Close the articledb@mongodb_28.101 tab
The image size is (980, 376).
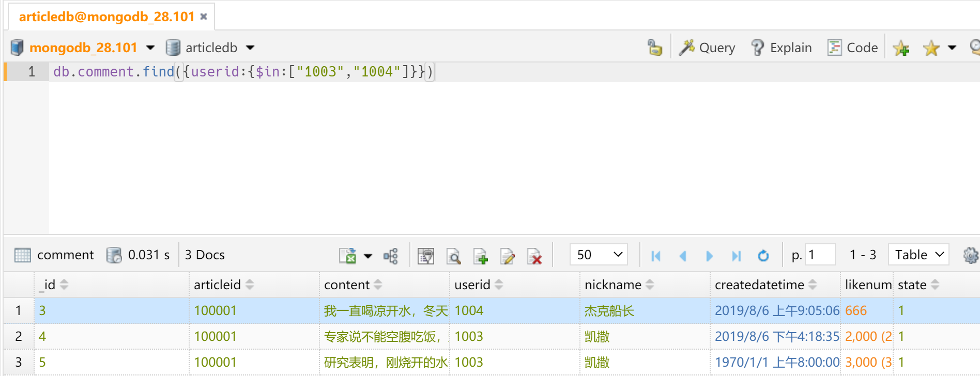pyautogui.click(x=204, y=17)
